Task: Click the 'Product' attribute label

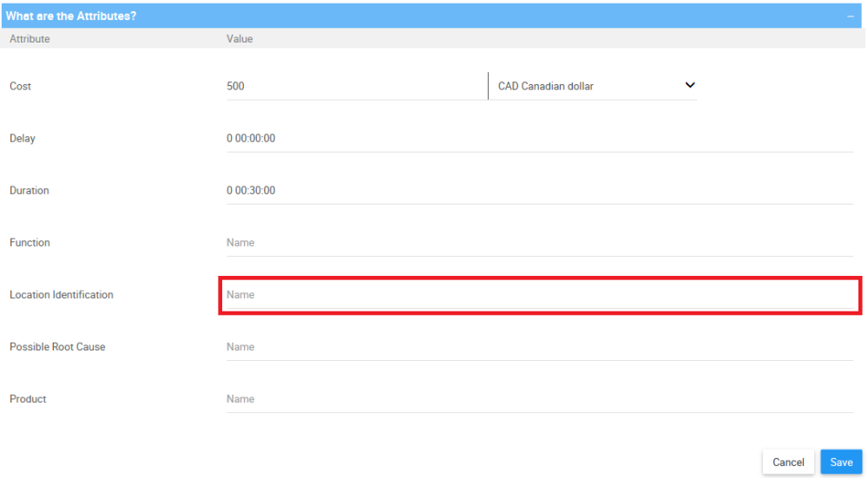Action: [28, 399]
